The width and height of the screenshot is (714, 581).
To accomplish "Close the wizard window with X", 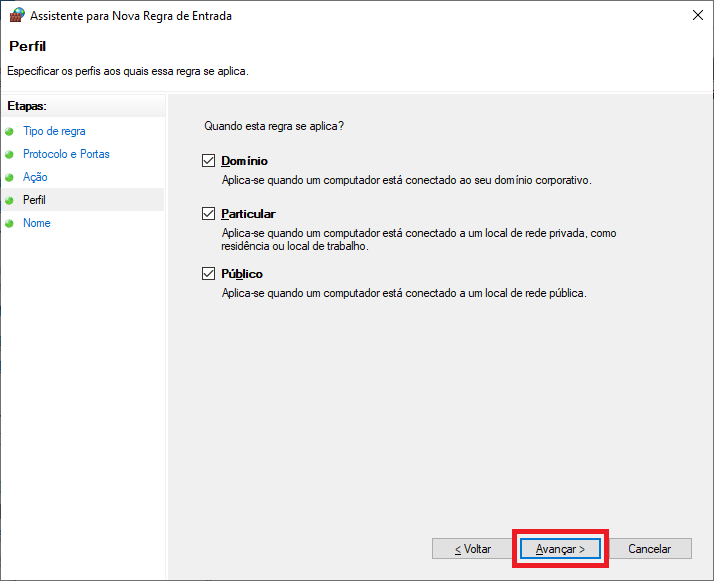I will pos(698,15).
